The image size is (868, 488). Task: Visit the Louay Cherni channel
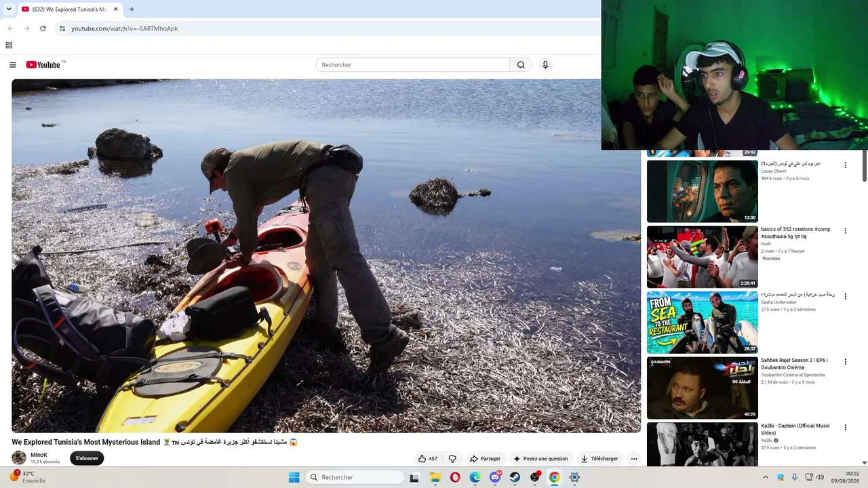pos(774,171)
